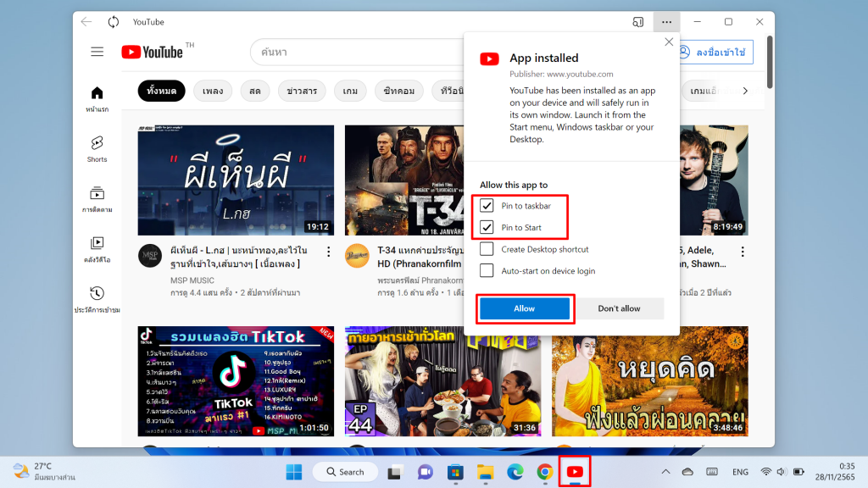Screen dimensions: 868x488
Task: Open the EP 44 food video thumbnail
Action: click(442, 381)
